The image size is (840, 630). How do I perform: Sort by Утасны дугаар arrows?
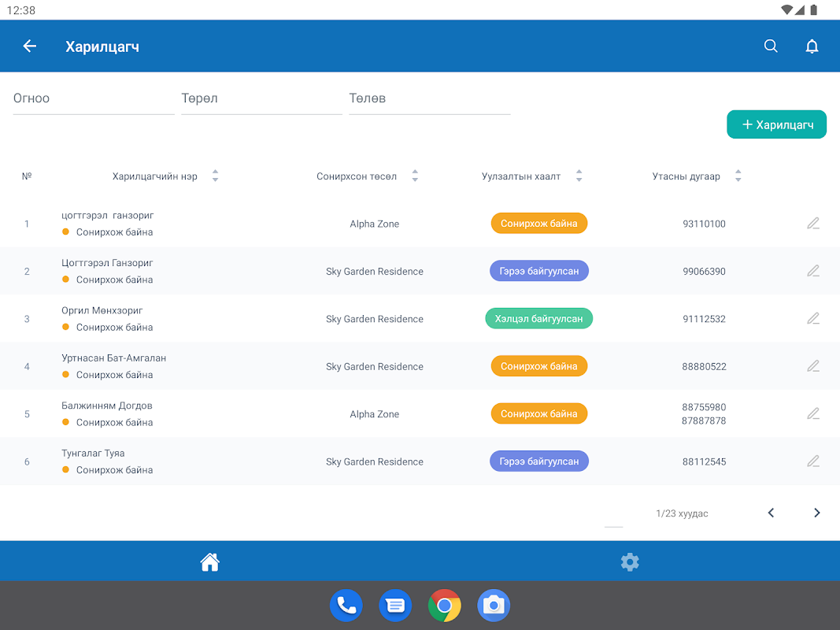[x=738, y=176]
